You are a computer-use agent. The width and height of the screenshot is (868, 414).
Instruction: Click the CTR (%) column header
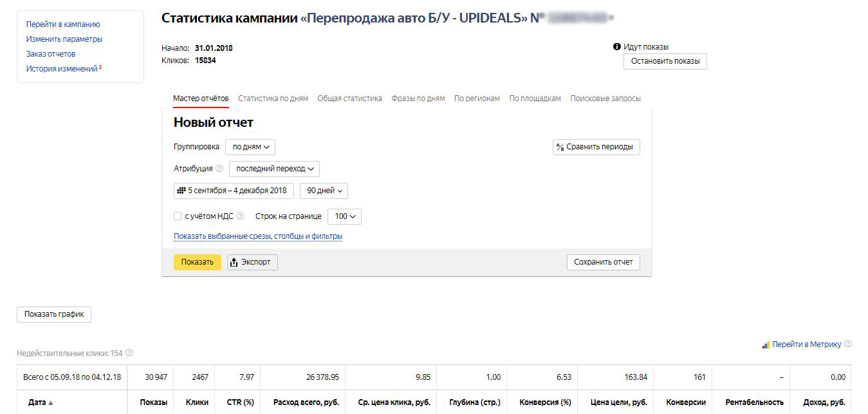click(239, 402)
